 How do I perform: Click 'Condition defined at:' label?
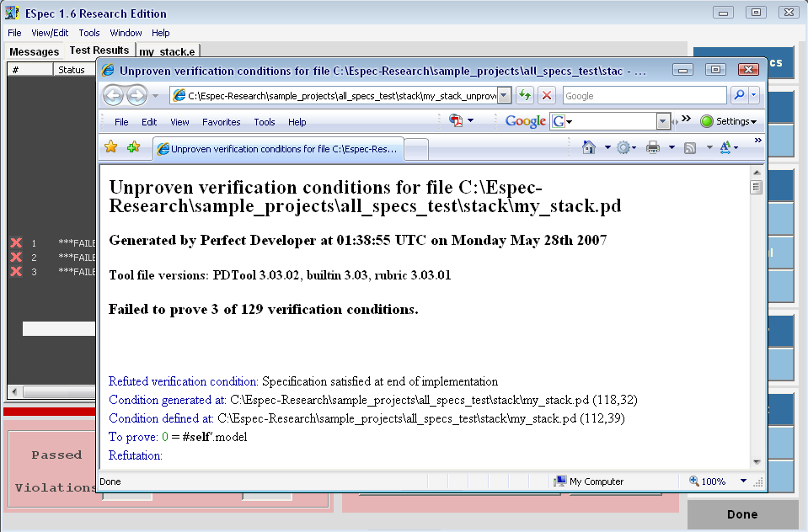pyautogui.click(x=161, y=418)
